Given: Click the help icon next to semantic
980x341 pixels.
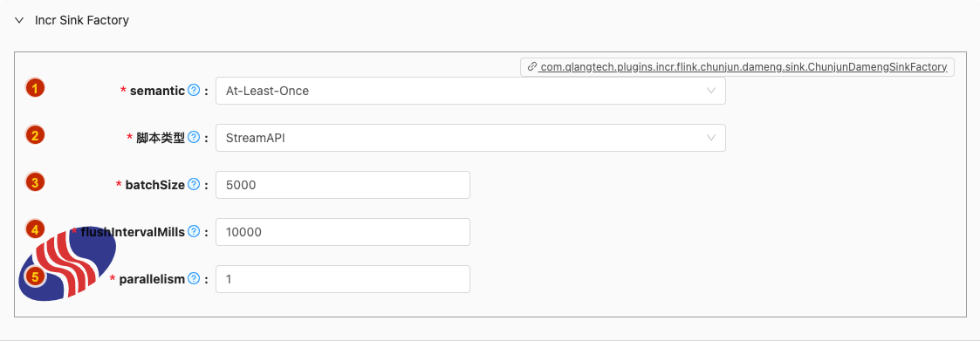Looking at the screenshot, I should (x=194, y=91).
